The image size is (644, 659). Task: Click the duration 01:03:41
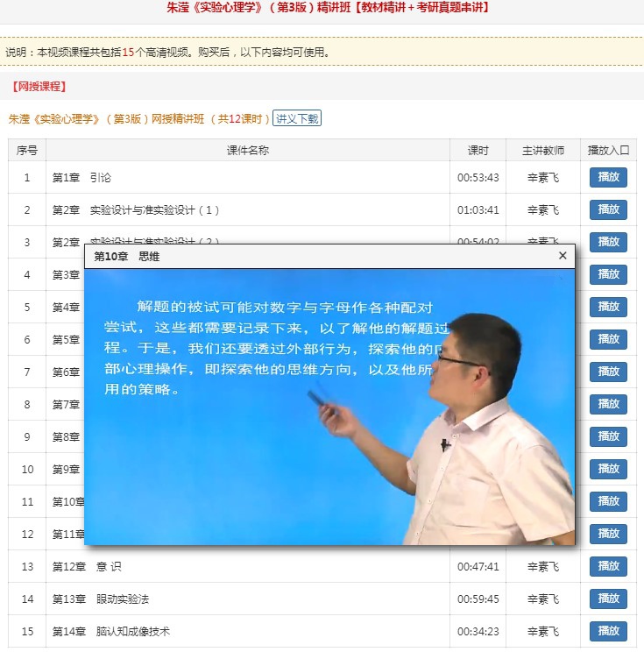tap(478, 209)
